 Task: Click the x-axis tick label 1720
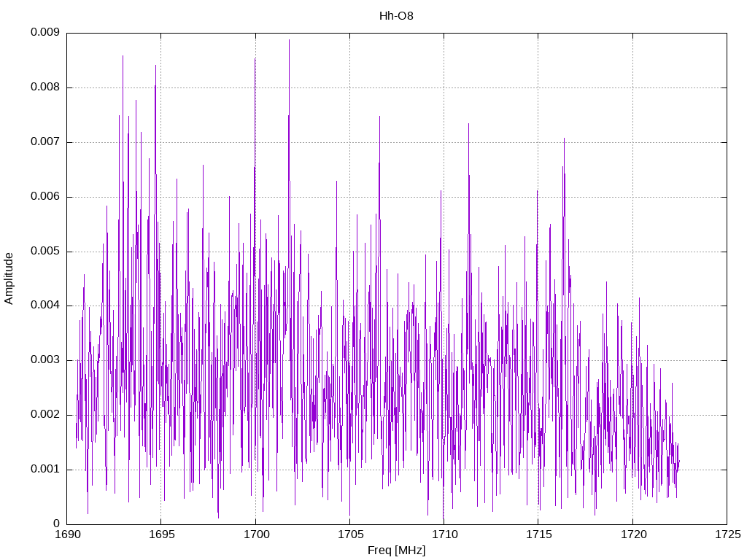(x=633, y=535)
